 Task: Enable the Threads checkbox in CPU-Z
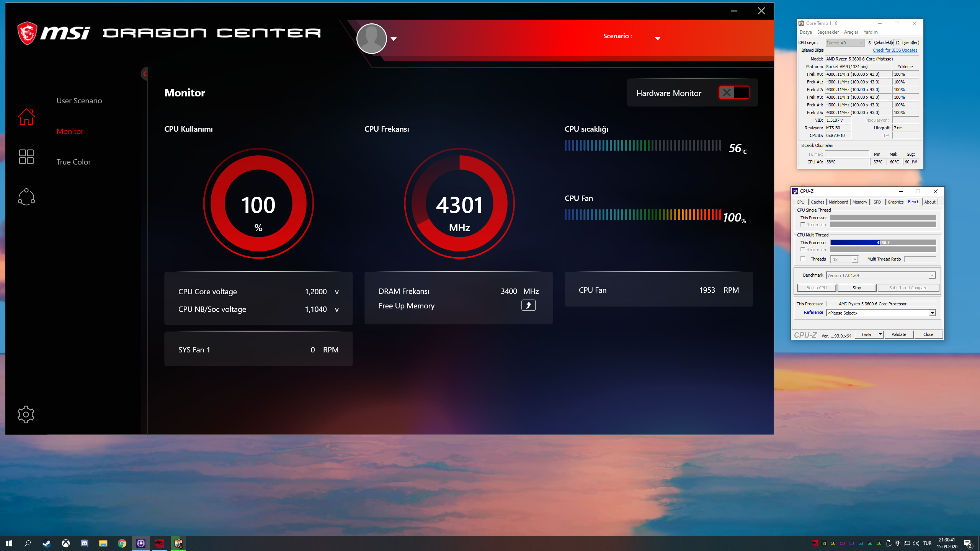point(803,259)
